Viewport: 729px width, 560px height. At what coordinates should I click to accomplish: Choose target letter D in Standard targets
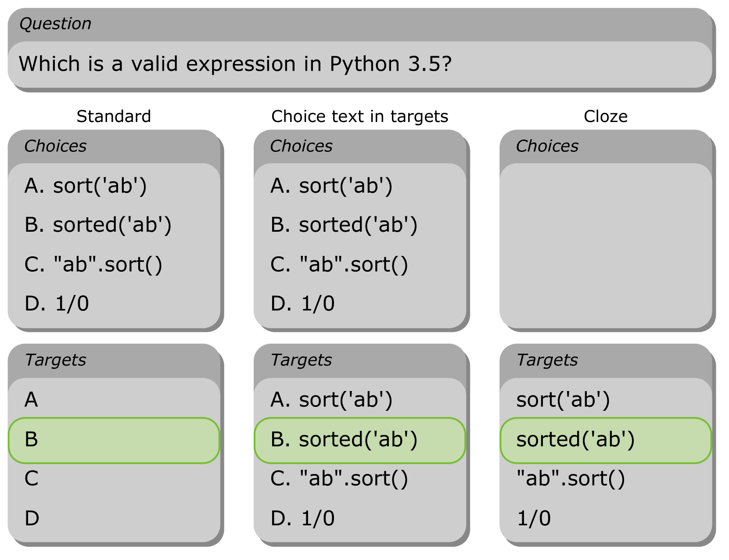(32, 518)
